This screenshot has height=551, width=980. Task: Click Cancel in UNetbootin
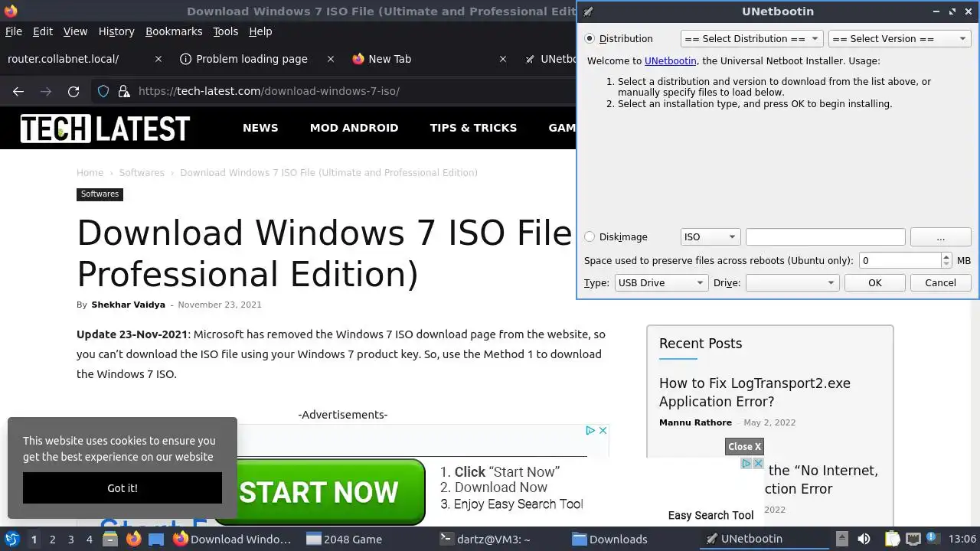940,283
